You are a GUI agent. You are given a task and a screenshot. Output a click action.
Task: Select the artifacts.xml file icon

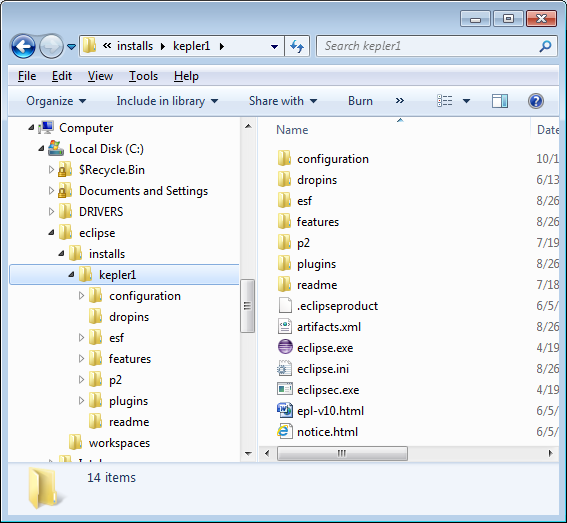pos(285,327)
